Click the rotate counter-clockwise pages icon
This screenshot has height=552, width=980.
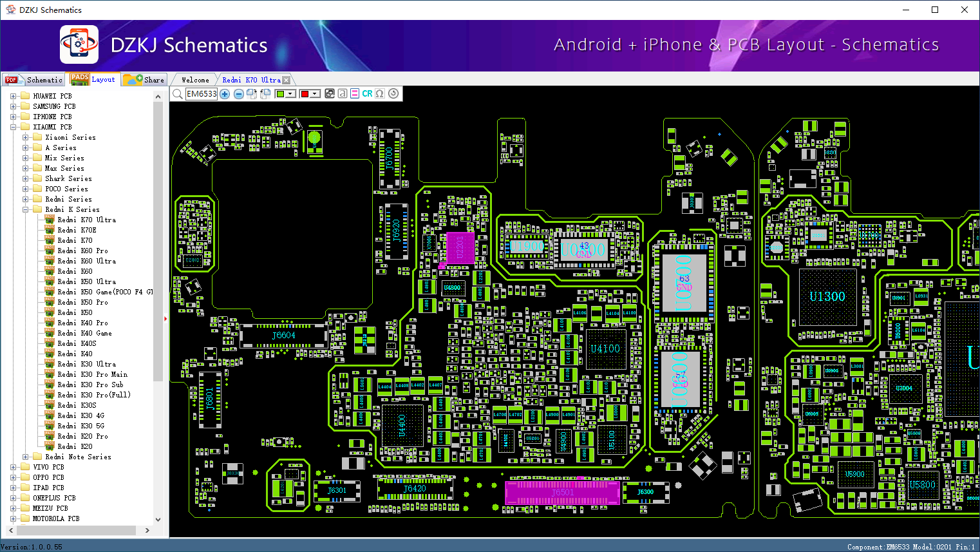click(x=265, y=94)
